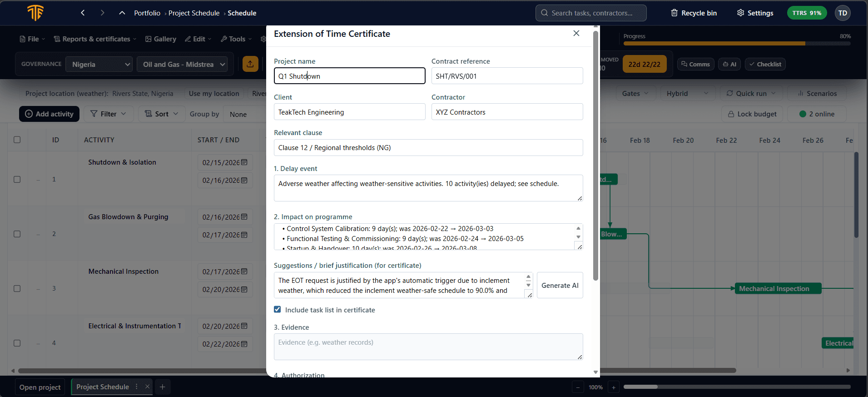Open calendar picker for 02/15/2026 start date
Viewport: 868px width, 397px height.
pos(244,162)
